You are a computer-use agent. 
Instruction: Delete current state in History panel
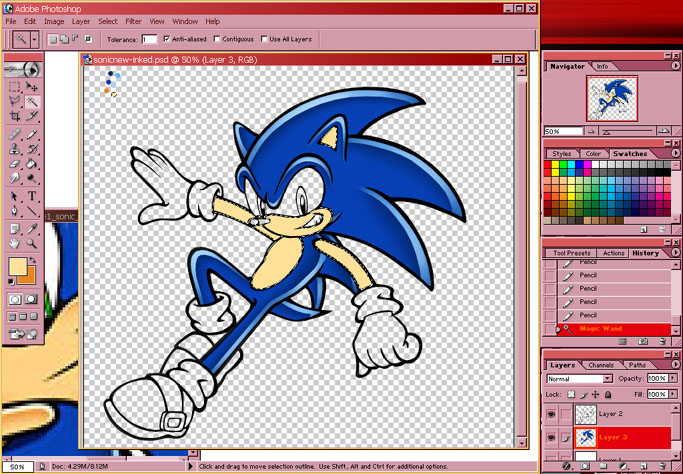[663, 342]
